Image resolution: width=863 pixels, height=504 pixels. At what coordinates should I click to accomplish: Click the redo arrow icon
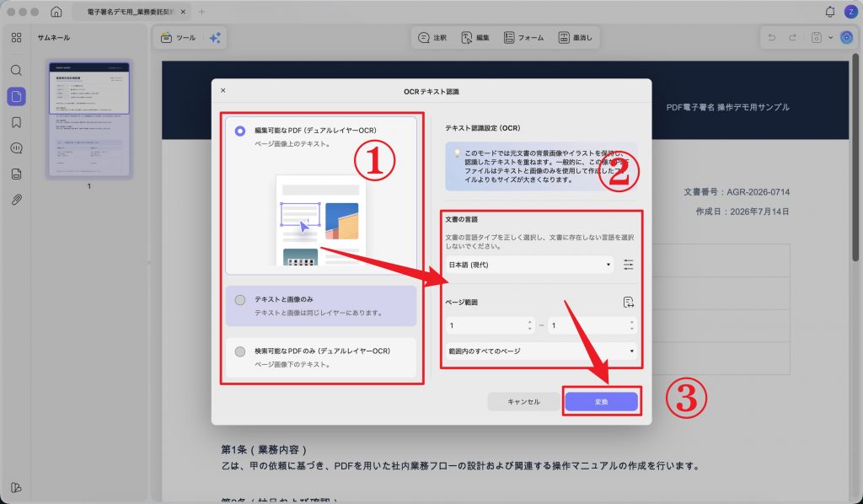pos(792,37)
